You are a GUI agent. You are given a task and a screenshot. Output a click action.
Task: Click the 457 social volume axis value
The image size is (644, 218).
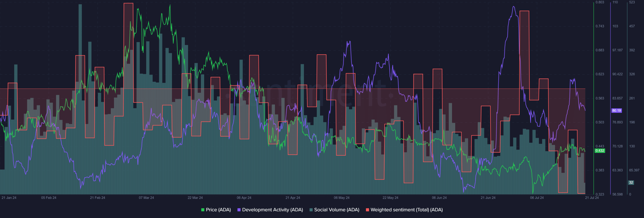coord(632,26)
